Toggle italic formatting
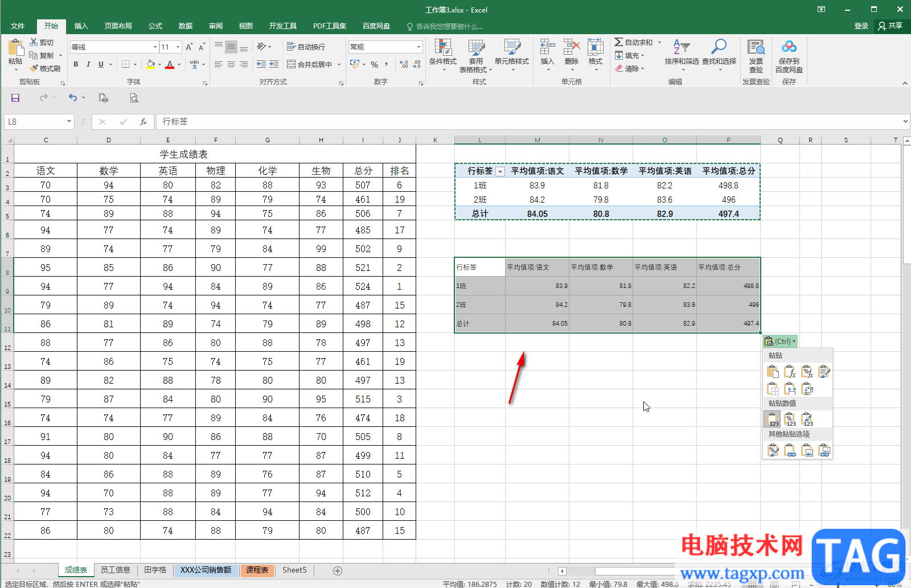 pos(88,64)
